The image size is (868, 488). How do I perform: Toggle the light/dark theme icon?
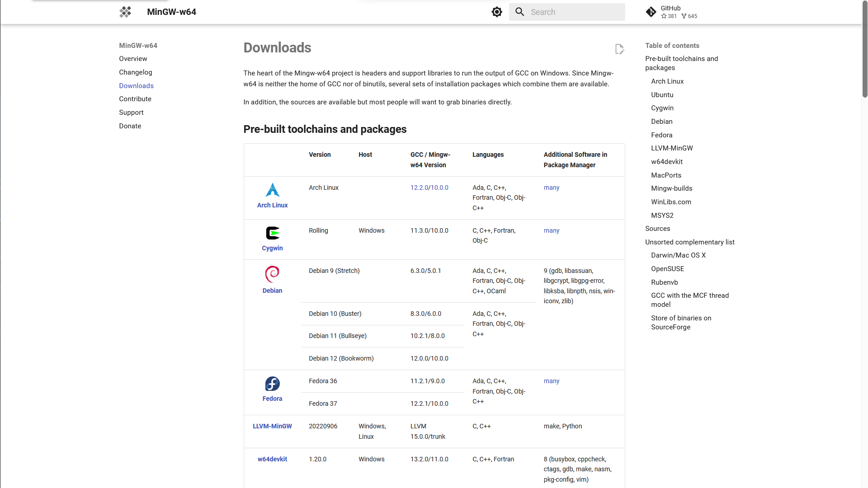(x=497, y=12)
